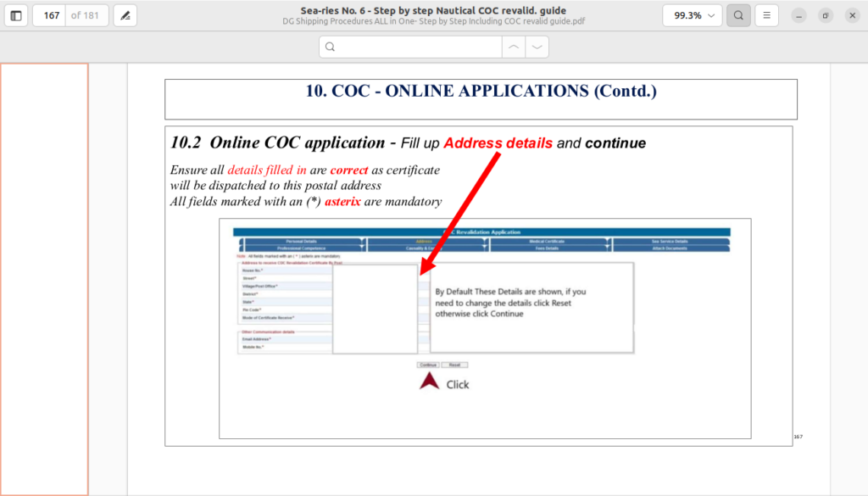Open the 99.3% zoom level dropdown
The image size is (868, 496).
tap(692, 15)
